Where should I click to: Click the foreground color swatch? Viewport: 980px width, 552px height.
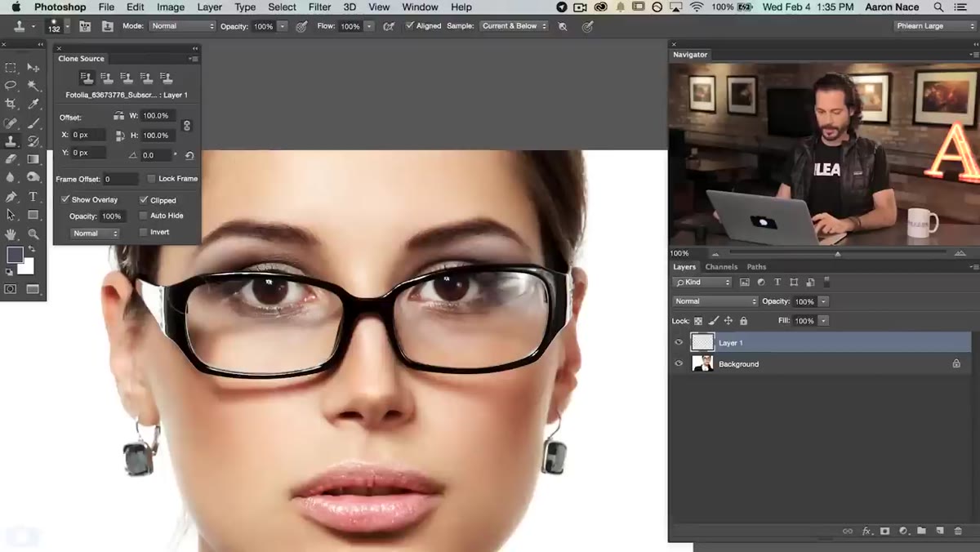coord(14,255)
